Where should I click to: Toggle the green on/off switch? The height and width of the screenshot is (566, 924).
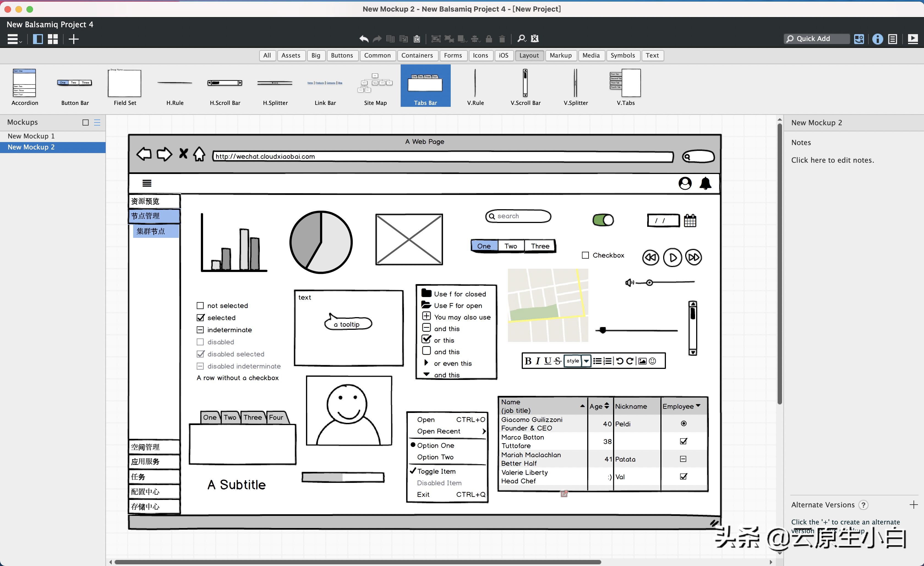point(603,220)
